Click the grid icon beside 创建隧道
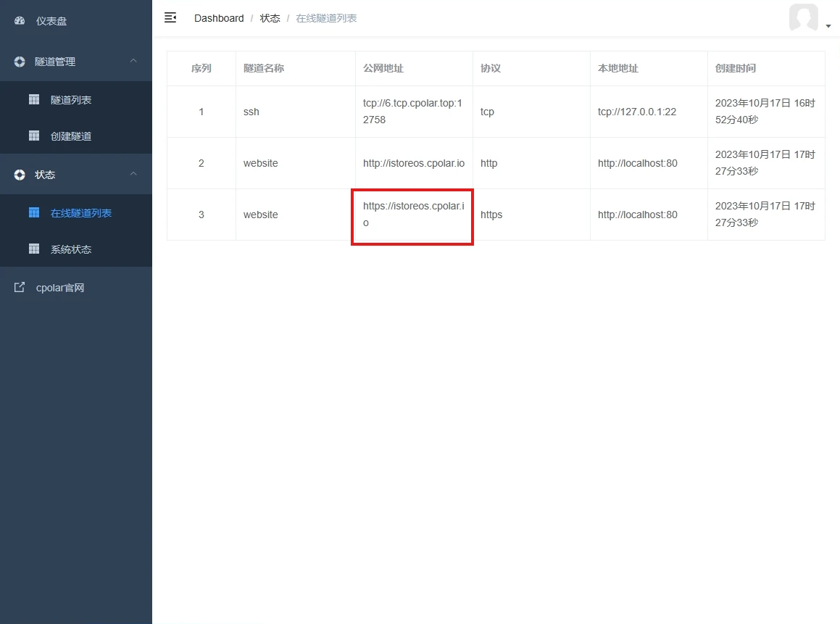Image resolution: width=840 pixels, height=624 pixels. [34, 136]
